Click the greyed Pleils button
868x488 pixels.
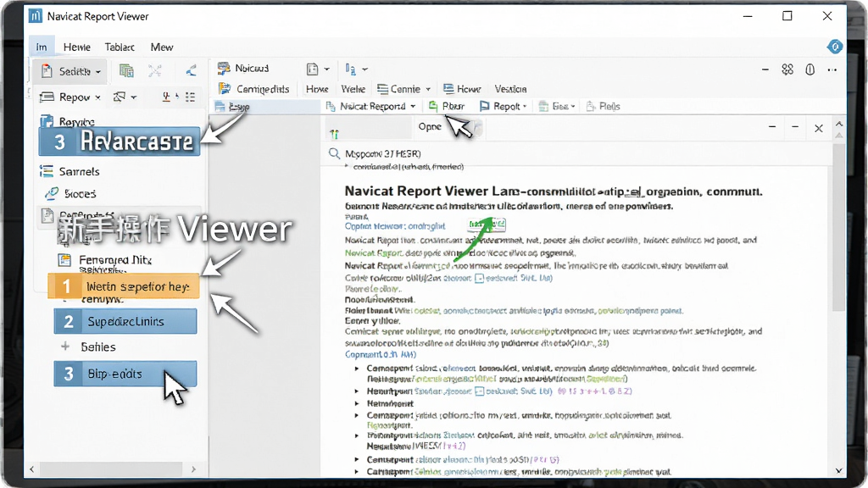coord(604,106)
